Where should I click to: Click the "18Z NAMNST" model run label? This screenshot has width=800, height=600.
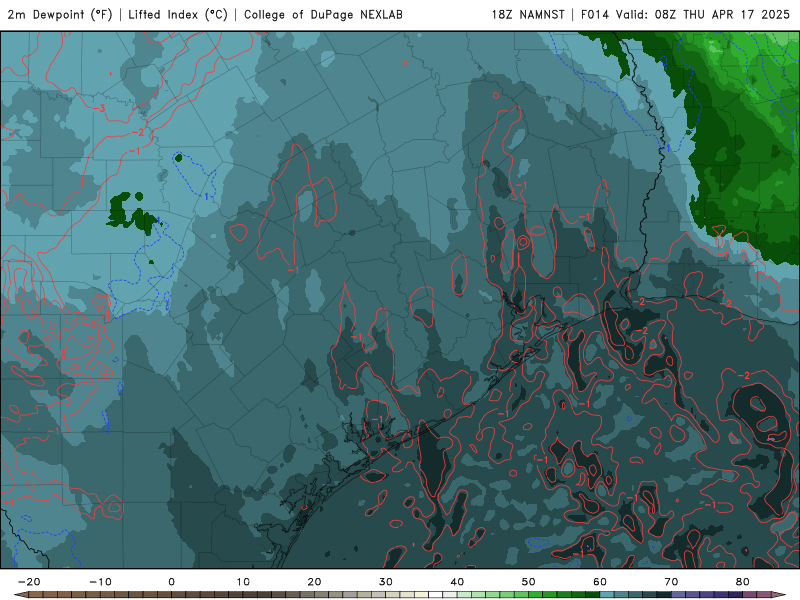pos(528,14)
